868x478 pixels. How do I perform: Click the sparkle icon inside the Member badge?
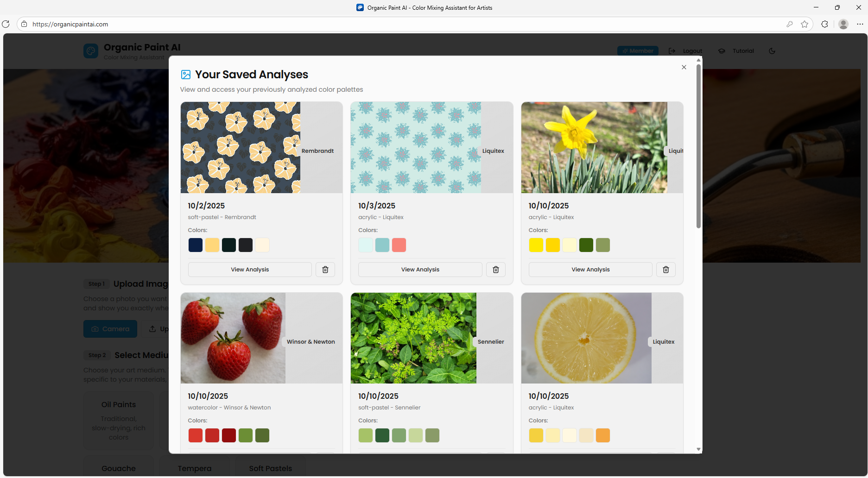coord(624,51)
